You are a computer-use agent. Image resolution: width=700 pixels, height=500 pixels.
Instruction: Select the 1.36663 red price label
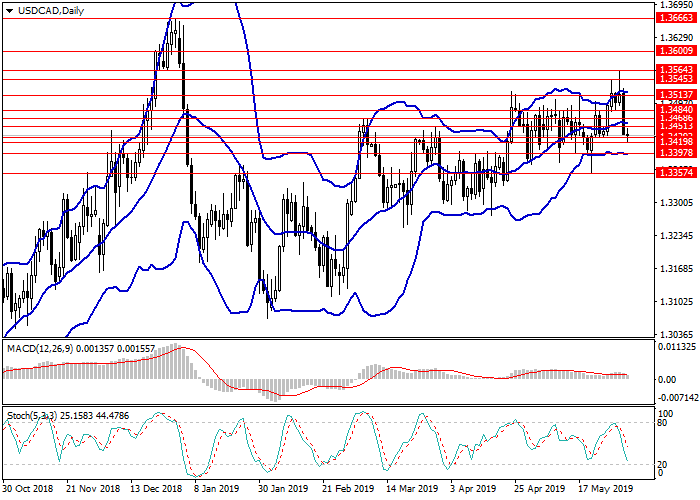pos(675,18)
